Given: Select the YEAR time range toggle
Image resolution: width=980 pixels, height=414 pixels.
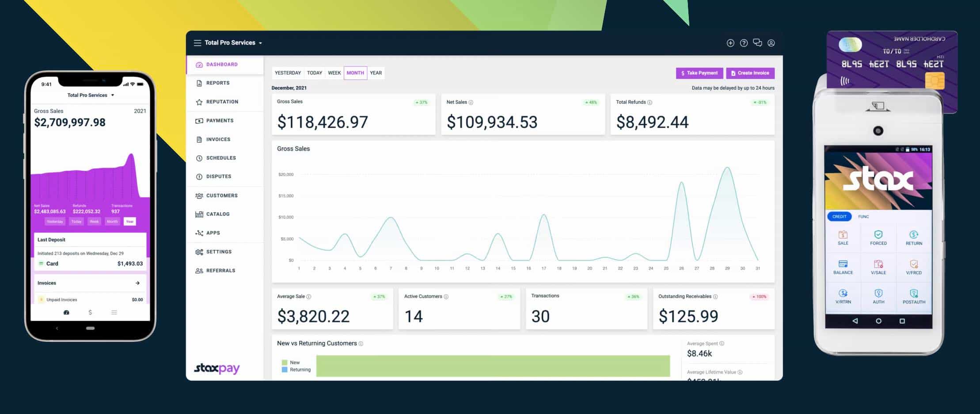Looking at the screenshot, I should (x=376, y=73).
